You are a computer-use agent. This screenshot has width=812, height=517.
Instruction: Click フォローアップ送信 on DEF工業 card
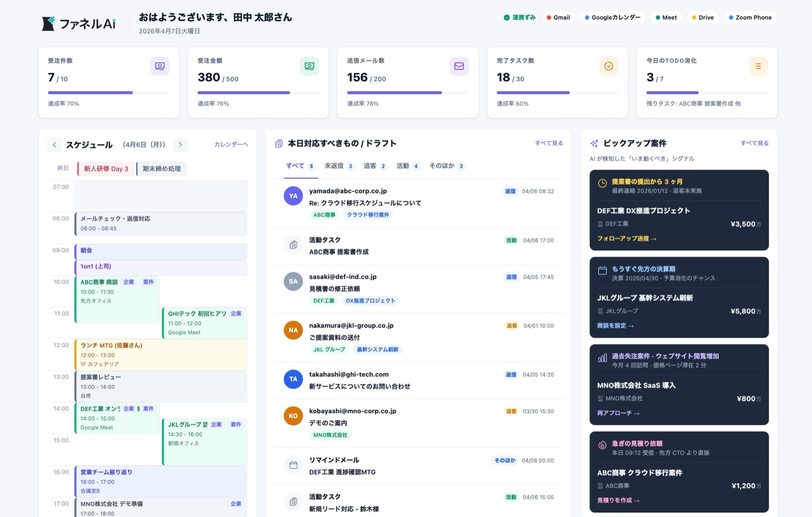tap(626, 237)
